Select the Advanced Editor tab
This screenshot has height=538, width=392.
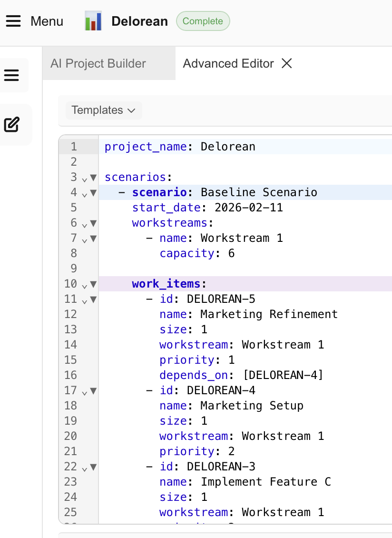click(x=228, y=63)
